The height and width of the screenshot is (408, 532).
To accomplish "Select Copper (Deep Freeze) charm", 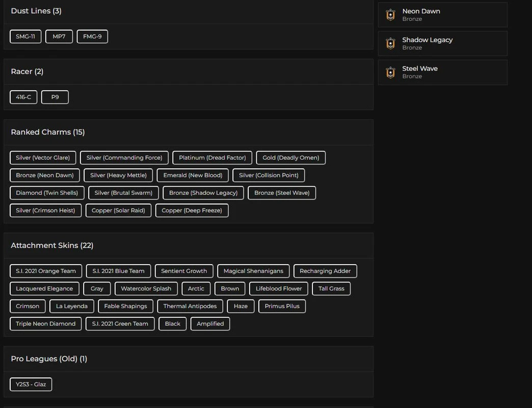I will pyautogui.click(x=192, y=210).
